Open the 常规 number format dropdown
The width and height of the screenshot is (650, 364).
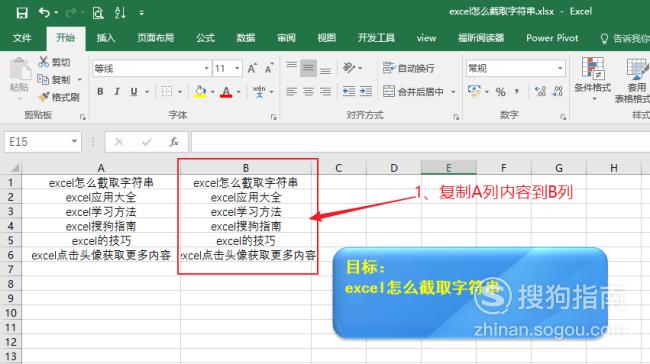point(560,68)
